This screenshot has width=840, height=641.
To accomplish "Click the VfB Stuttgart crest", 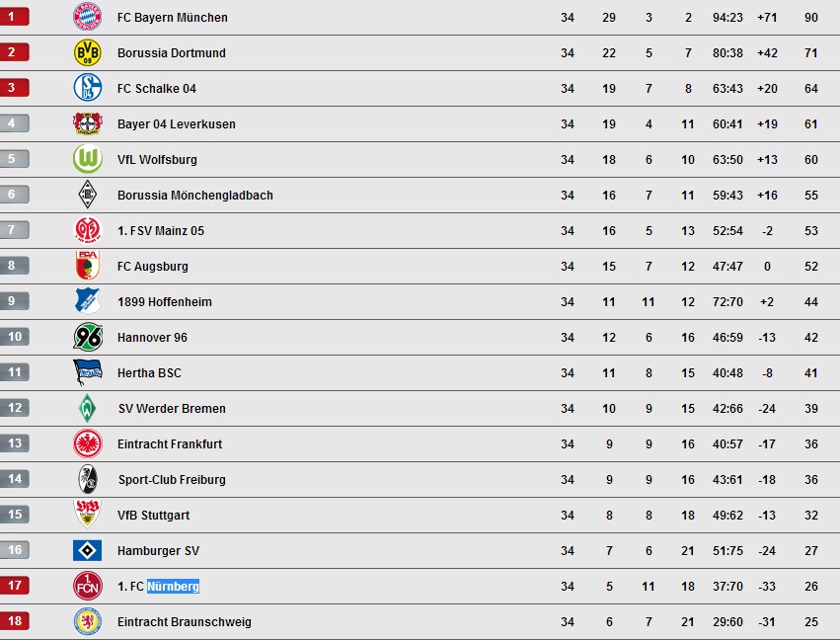I will click(x=87, y=514).
